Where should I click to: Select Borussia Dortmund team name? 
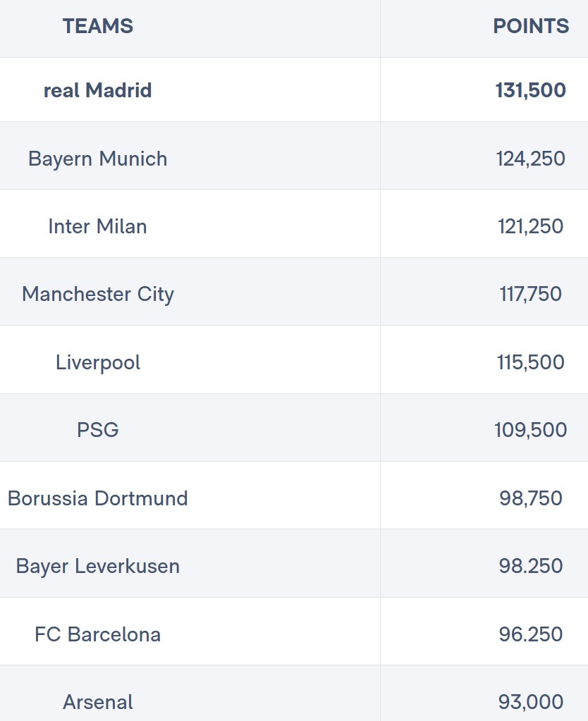[x=98, y=498]
